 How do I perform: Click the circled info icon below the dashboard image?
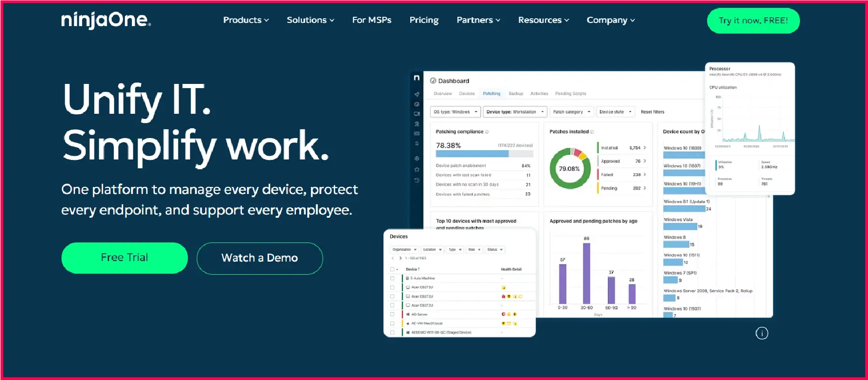762,333
